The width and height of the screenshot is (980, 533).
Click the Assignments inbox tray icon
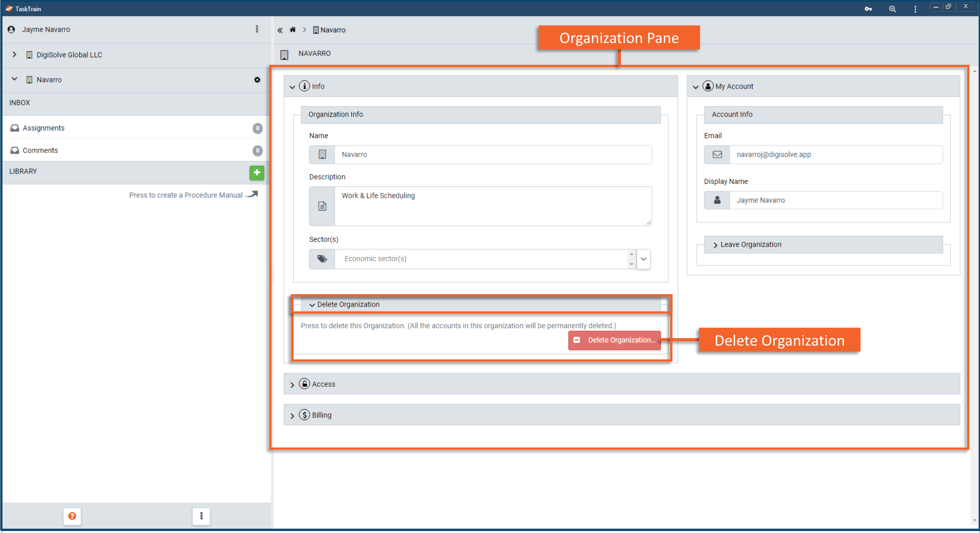(15, 128)
